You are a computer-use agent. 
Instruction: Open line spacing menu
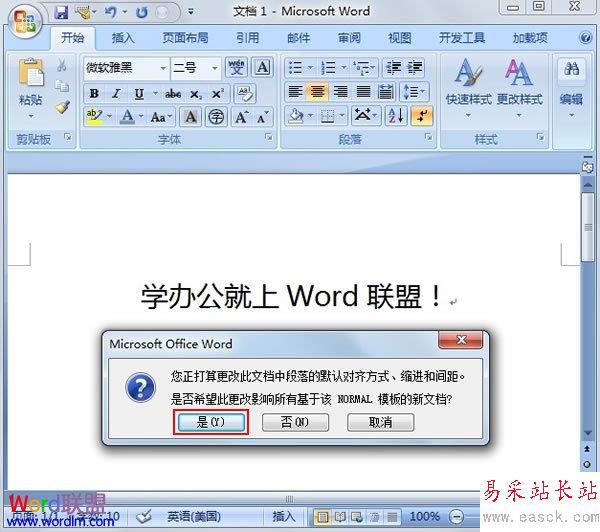tap(414, 91)
